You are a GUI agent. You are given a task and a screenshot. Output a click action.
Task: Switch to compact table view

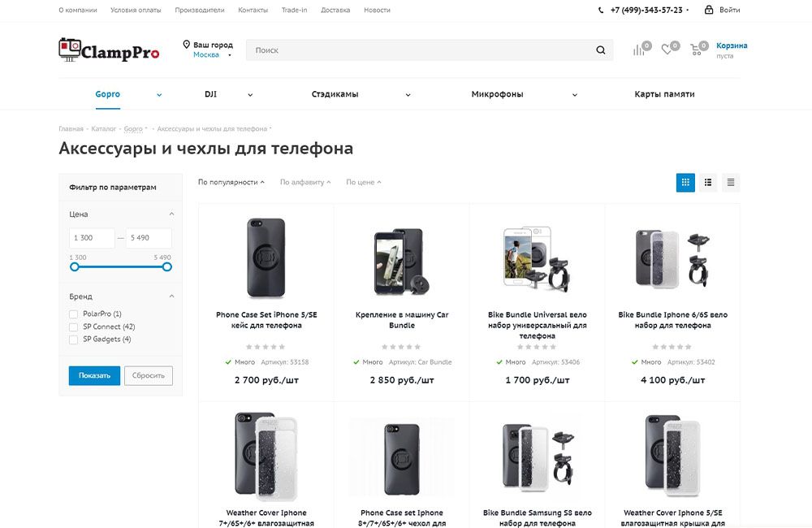[x=731, y=183]
